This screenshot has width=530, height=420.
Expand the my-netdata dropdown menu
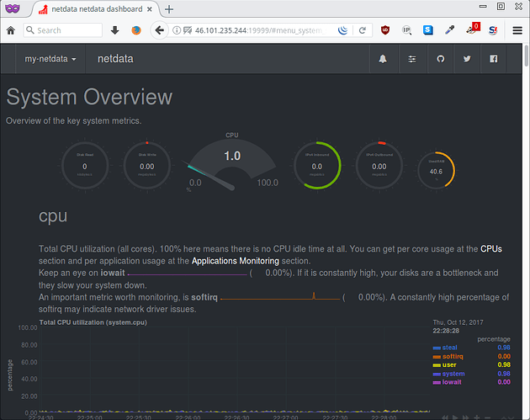(x=52, y=60)
